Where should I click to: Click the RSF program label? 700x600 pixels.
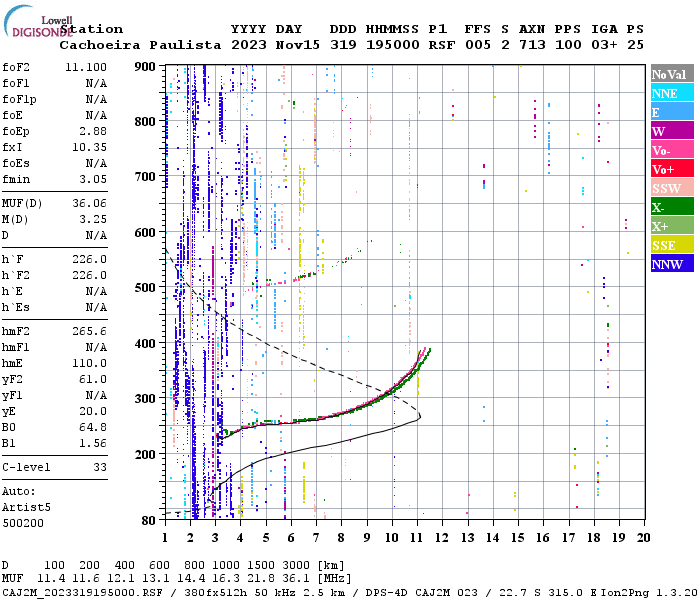pyautogui.click(x=442, y=45)
